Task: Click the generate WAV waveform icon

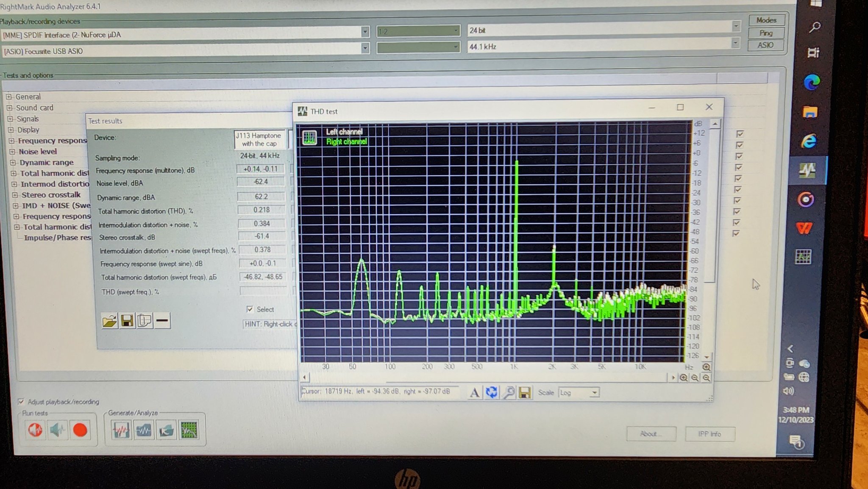Action: [x=121, y=431]
